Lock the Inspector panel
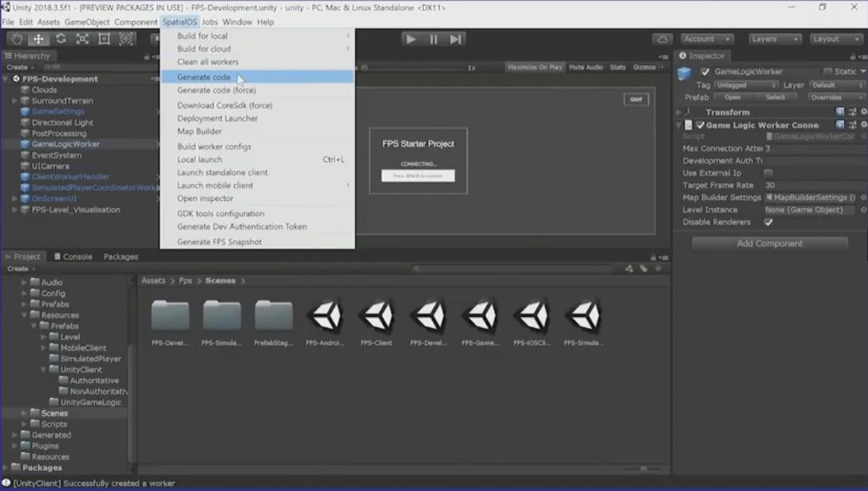The image size is (868, 491). pyautogui.click(x=853, y=56)
